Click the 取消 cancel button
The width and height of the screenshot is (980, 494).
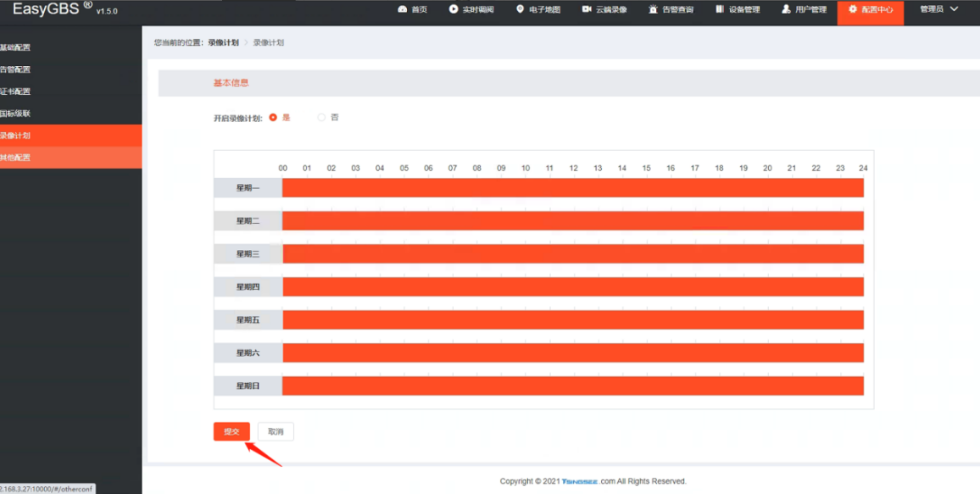tap(276, 431)
